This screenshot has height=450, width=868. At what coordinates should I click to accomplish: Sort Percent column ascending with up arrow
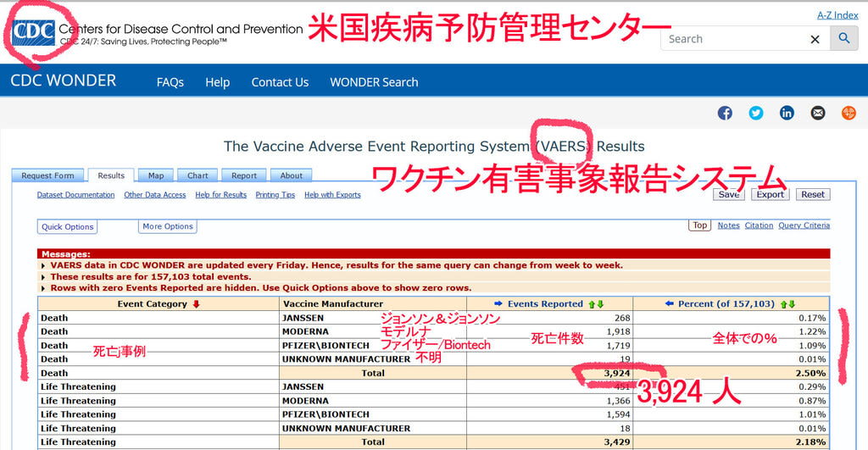[783, 304]
